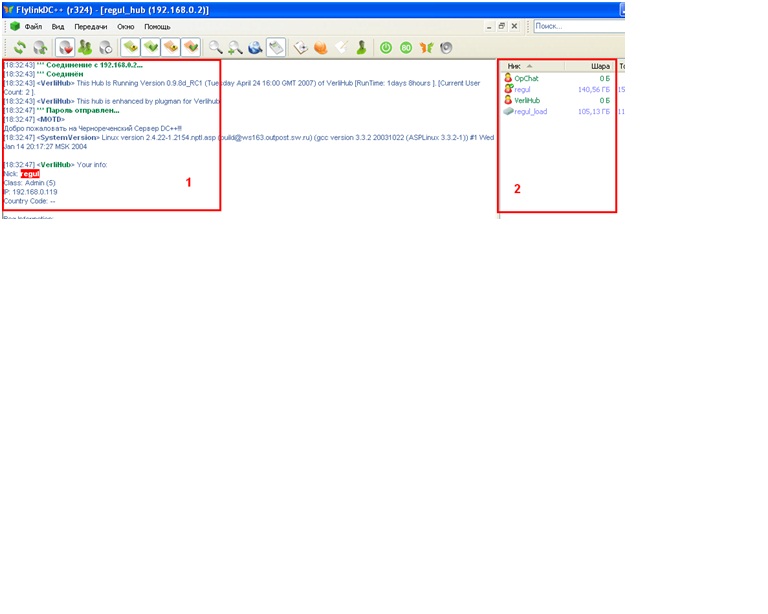Click the globe with green arrow redirect icon
Screen dimensions: 768x614
click(40, 47)
